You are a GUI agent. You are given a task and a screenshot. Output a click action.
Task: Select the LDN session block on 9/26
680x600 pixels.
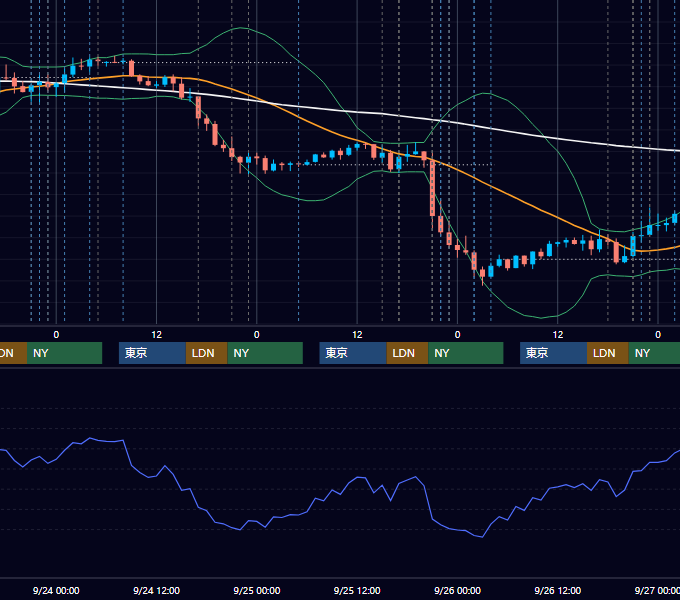coord(608,353)
